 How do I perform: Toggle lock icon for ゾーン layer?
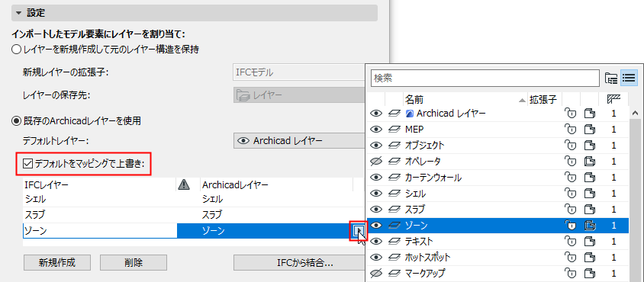571,226
